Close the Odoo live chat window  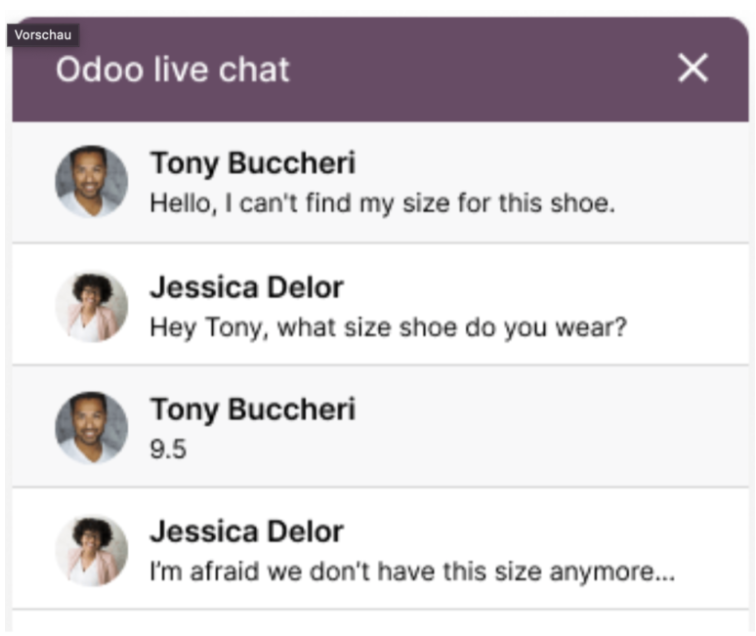[x=693, y=68]
